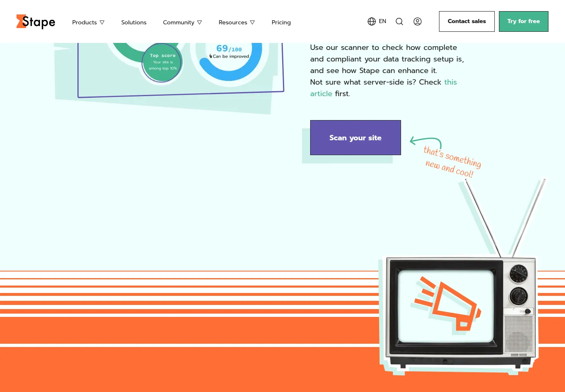Expand the Resources dropdown menu
This screenshot has width=565, height=392.
pyautogui.click(x=237, y=22)
